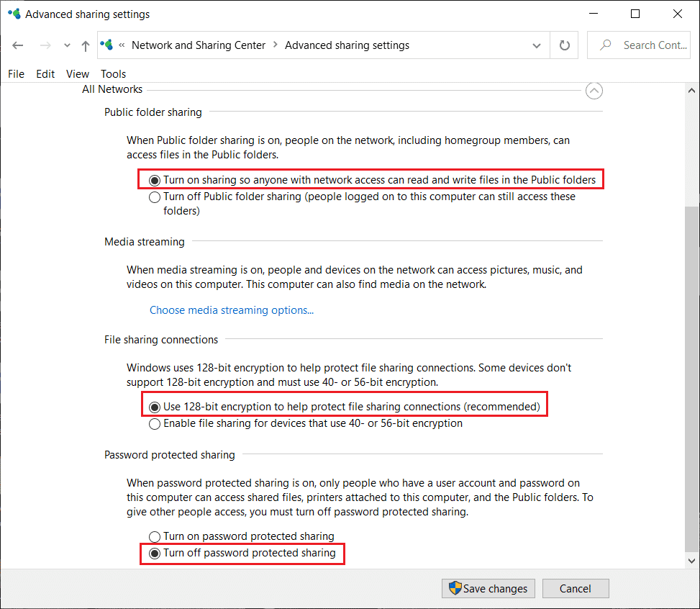This screenshot has height=609, width=700.
Task: Expand the address bar history dropdown
Action: tap(537, 45)
